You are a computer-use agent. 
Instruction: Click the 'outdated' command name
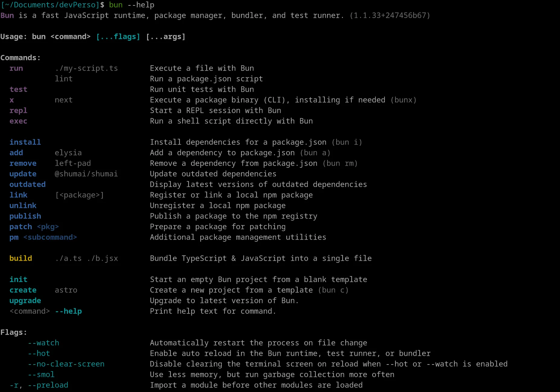click(x=27, y=184)
